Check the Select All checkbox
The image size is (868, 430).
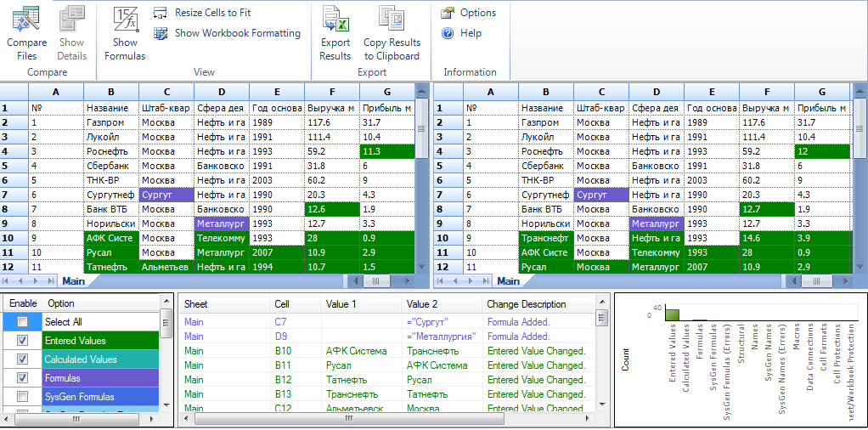click(22, 322)
